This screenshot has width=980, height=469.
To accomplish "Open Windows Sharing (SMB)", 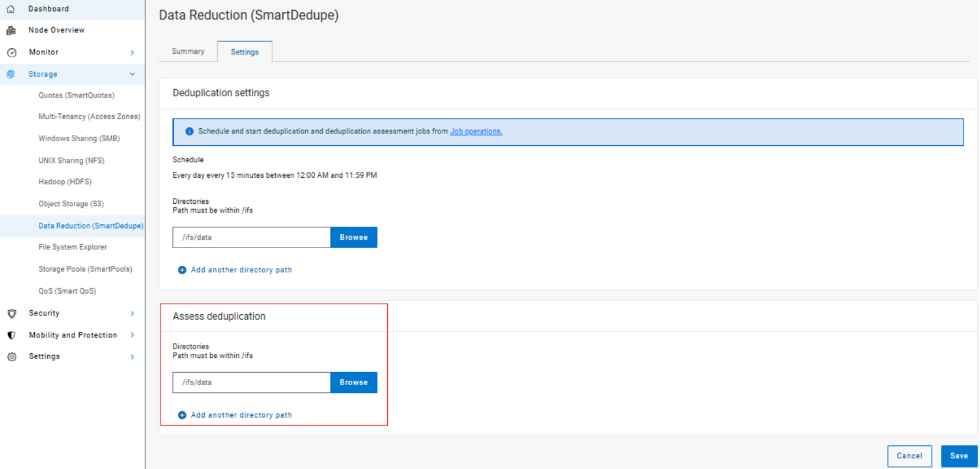I will tap(79, 139).
